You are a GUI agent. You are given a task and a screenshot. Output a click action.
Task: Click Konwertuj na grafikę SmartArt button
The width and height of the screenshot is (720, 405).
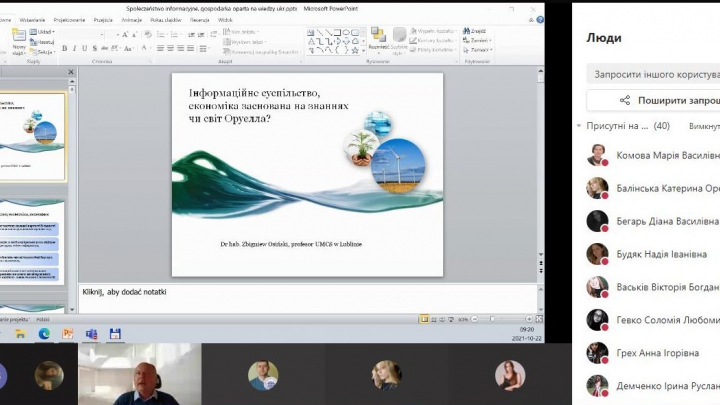[x=261, y=52]
